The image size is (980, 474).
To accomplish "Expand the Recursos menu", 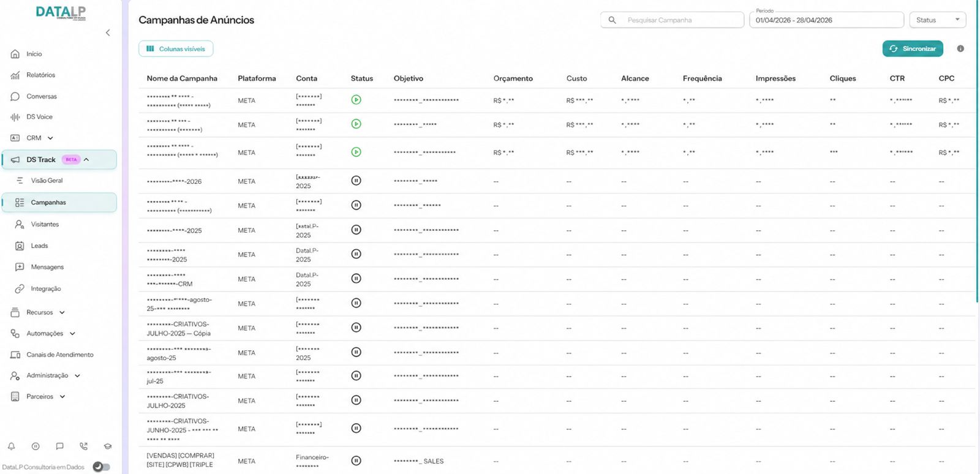I will pos(62,312).
